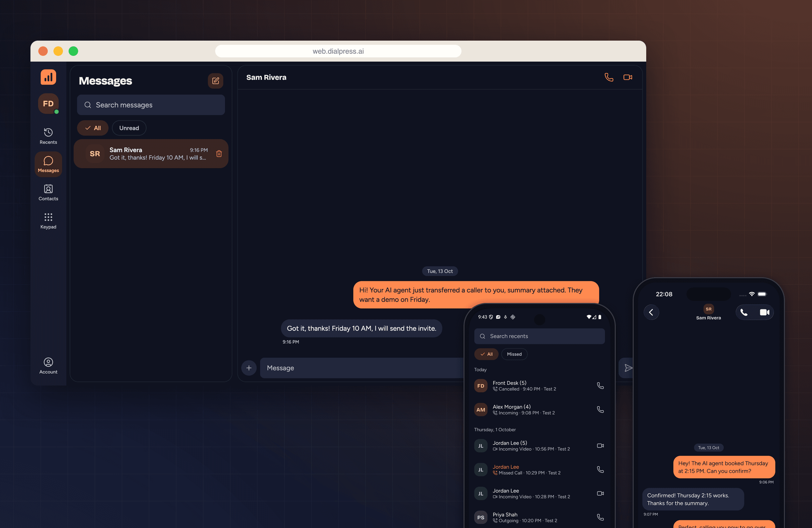Screen dimensions: 812x528
Task: Tap the 'Hey! The AI agent booked Thursday' bubble
Action: tap(724, 467)
